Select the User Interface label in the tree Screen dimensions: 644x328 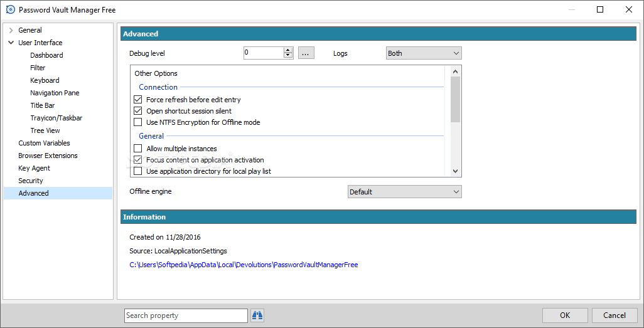coord(40,43)
